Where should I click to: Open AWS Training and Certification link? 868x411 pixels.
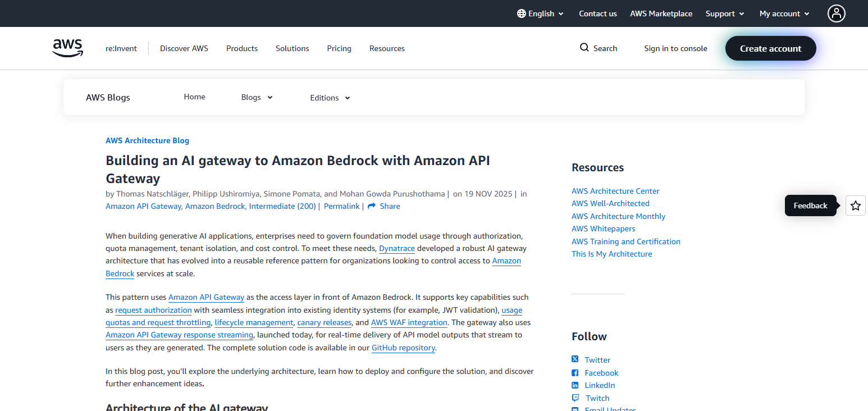626,241
